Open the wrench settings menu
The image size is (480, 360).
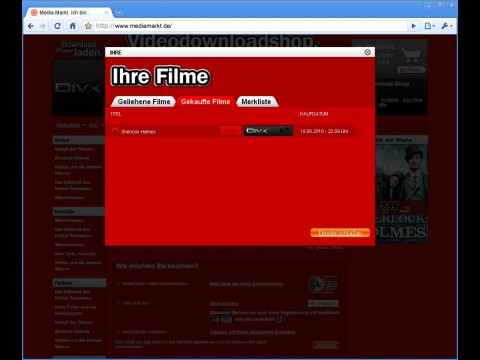coord(447,26)
